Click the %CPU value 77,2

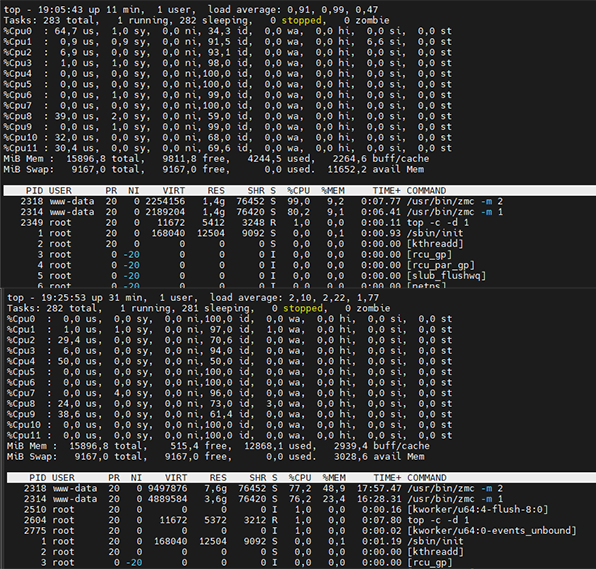(x=300, y=488)
